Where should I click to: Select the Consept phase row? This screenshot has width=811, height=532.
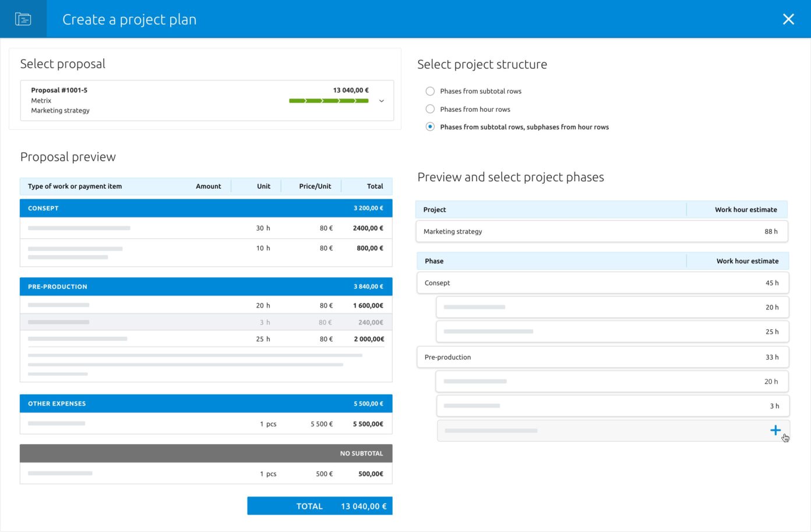coord(602,283)
